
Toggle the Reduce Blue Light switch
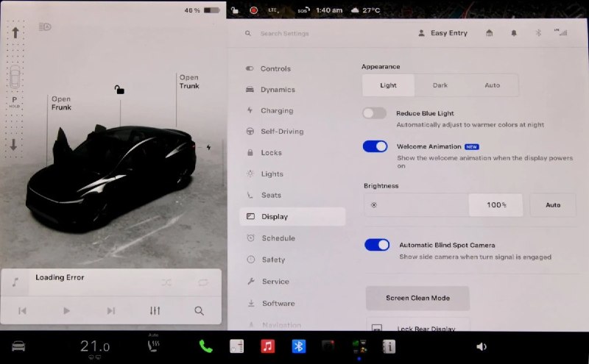coord(374,113)
